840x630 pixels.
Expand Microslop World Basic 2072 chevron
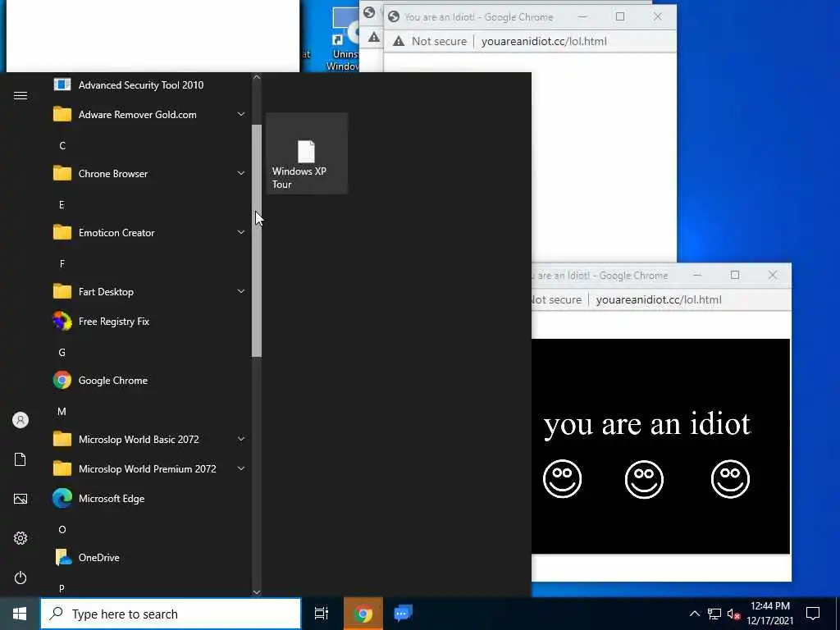click(x=241, y=439)
